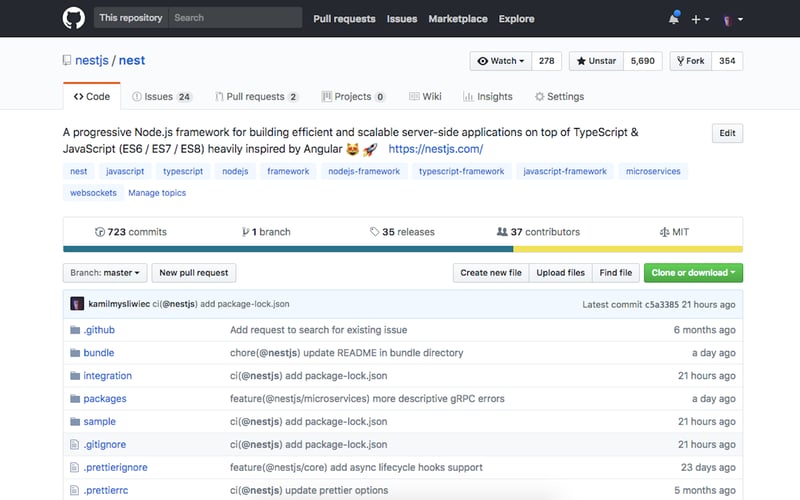The width and height of the screenshot is (800, 500).
Task: Expand Clone or download dropdown
Action: click(693, 273)
